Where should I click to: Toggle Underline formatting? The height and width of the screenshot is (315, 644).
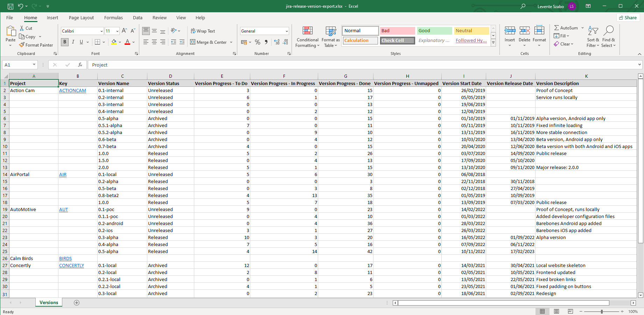[81, 42]
